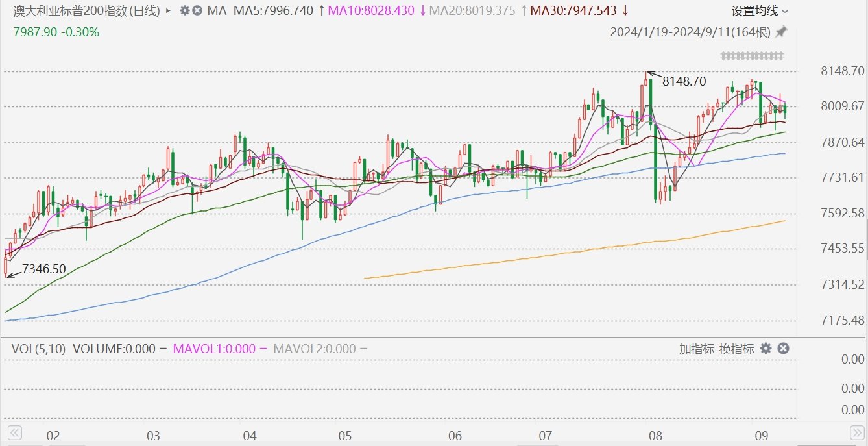
Task: Select the 澳大利亚标普200指数 title
Action: click(63, 11)
